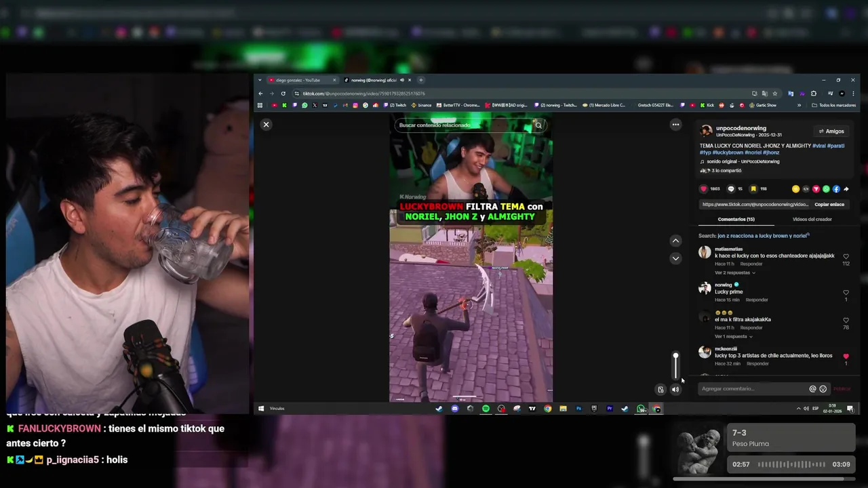Like the matiasmatias comment
The width and height of the screenshot is (868, 488).
click(846, 257)
